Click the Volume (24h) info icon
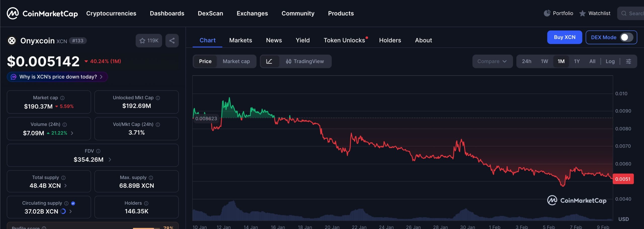The width and height of the screenshot is (644, 229). 65,124
